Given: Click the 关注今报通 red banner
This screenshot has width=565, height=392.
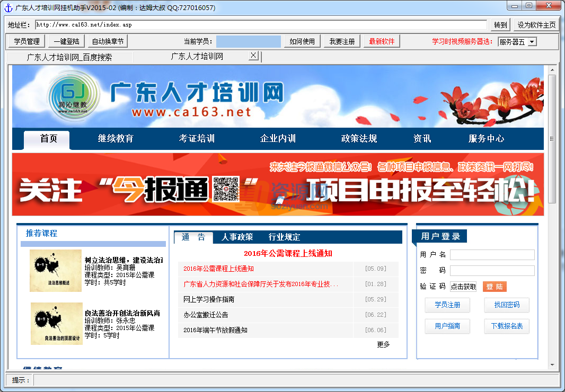Looking at the screenshot, I should (x=278, y=184).
